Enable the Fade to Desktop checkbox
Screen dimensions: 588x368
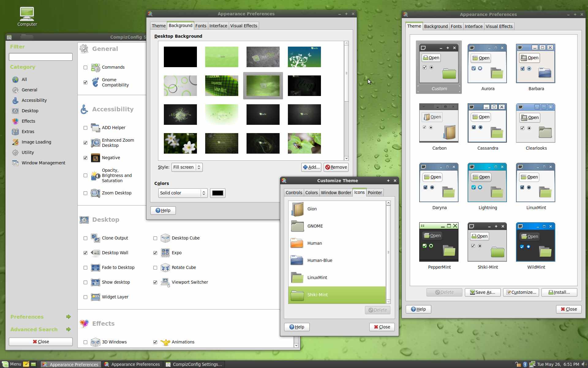[x=85, y=268]
